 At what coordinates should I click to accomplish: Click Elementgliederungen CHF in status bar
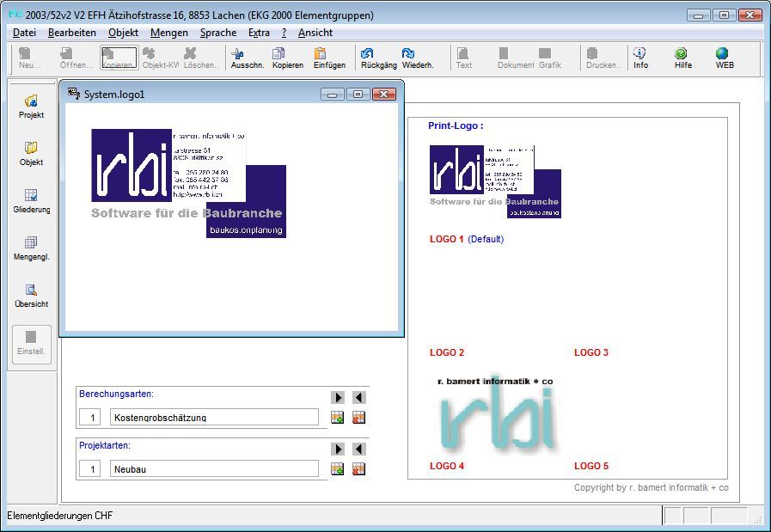(x=60, y=516)
